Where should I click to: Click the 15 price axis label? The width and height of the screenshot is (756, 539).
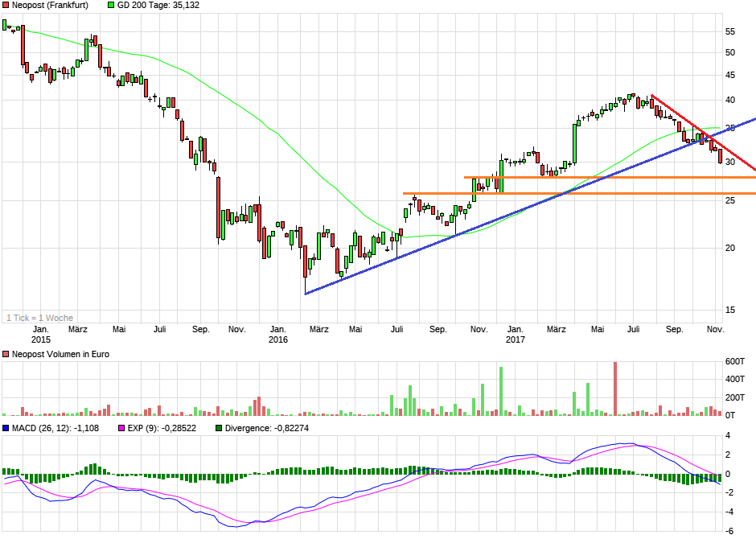pos(730,310)
